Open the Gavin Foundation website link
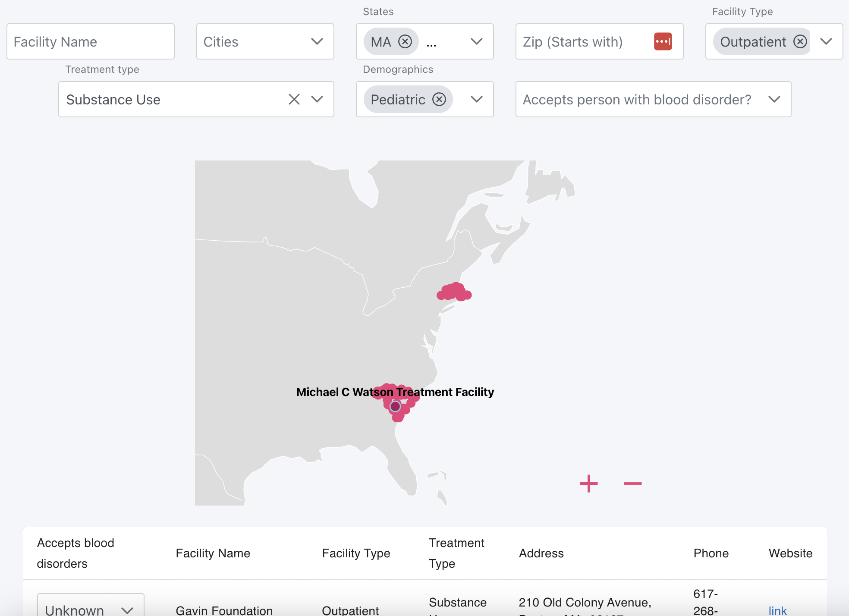Screen dimensions: 849x616 click(x=777, y=610)
